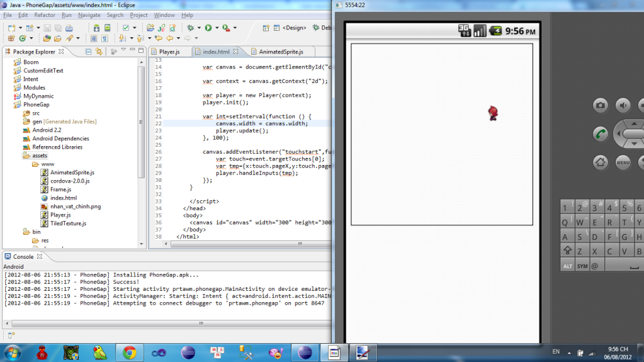644x362 pixels.
Task: Collapse All in Package Explorer
Action: pyautogui.click(x=88, y=52)
